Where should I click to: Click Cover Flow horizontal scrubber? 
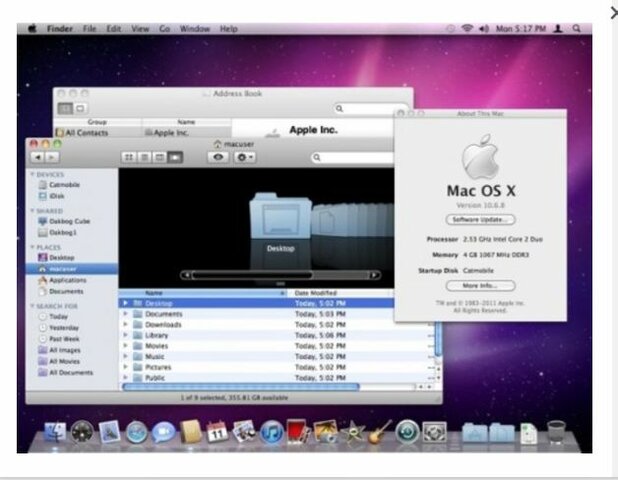(x=252, y=275)
